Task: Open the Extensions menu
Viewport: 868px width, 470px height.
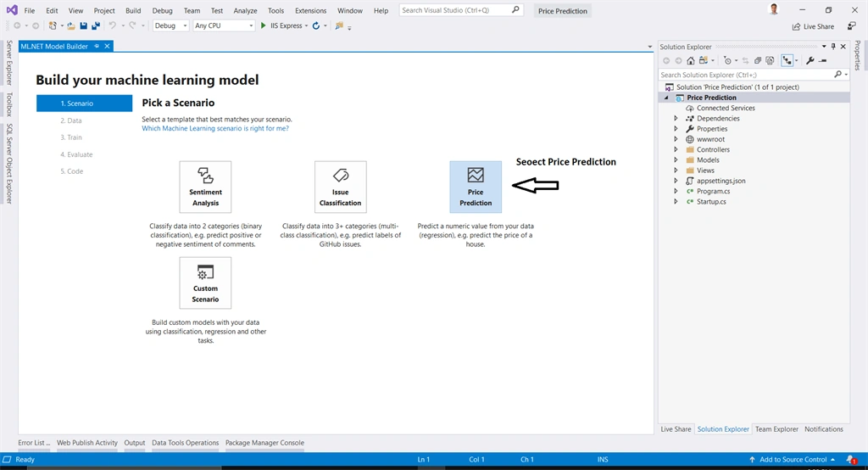Action: (310, 10)
